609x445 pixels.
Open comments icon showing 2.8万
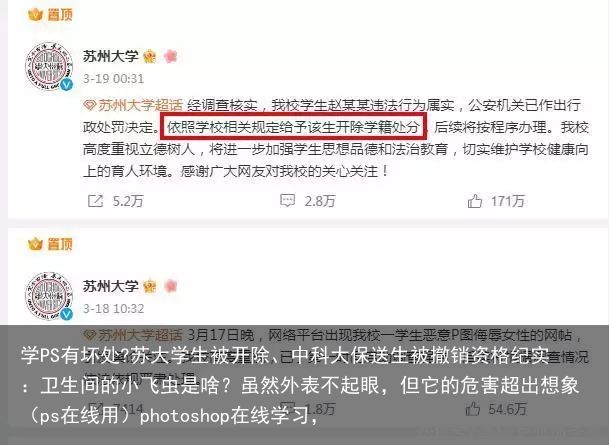(287, 201)
